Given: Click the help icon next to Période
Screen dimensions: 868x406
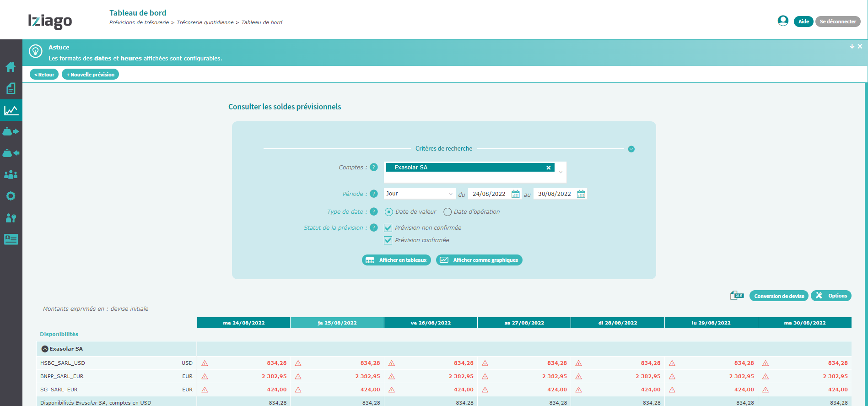Looking at the screenshot, I should point(374,194).
